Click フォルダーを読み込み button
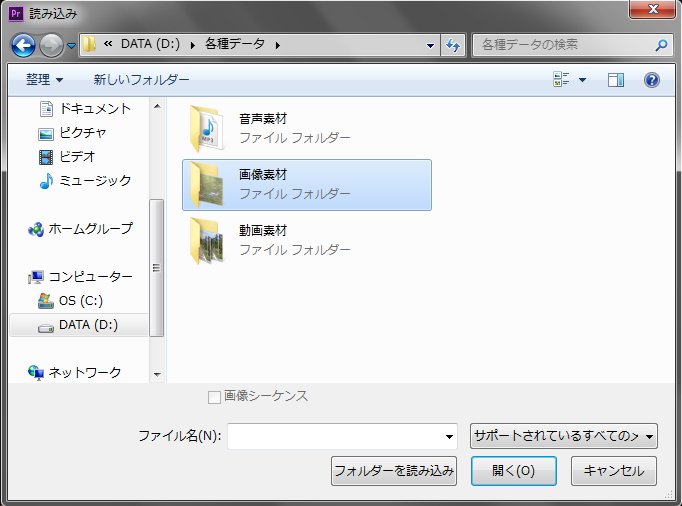682x506 pixels. pos(394,471)
